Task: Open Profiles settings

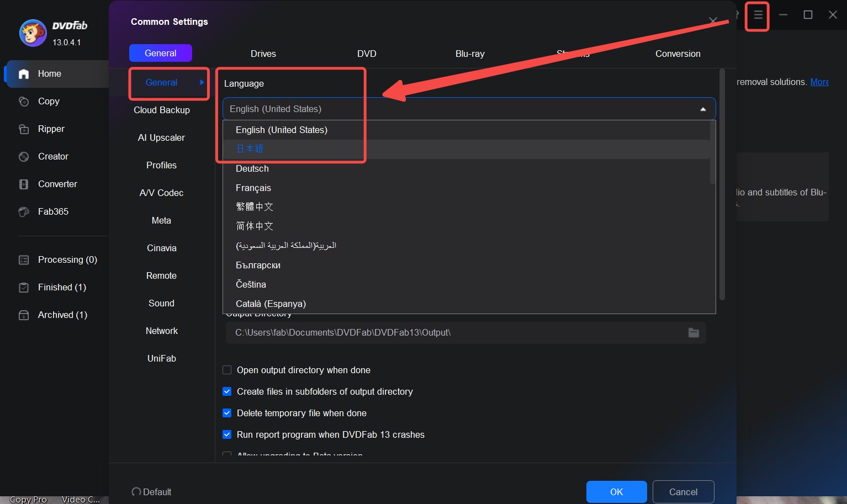Action: (161, 165)
